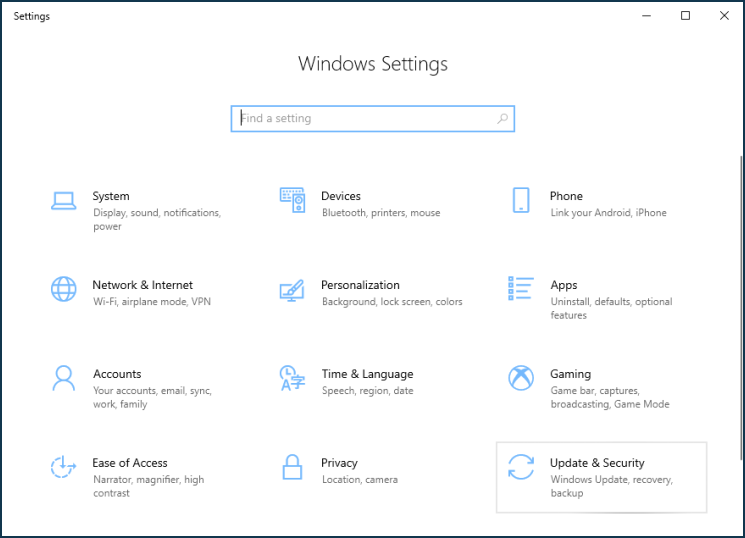
Task: Click 'Your accounts, email, sync, work, family' text
Action: point(152,397)
